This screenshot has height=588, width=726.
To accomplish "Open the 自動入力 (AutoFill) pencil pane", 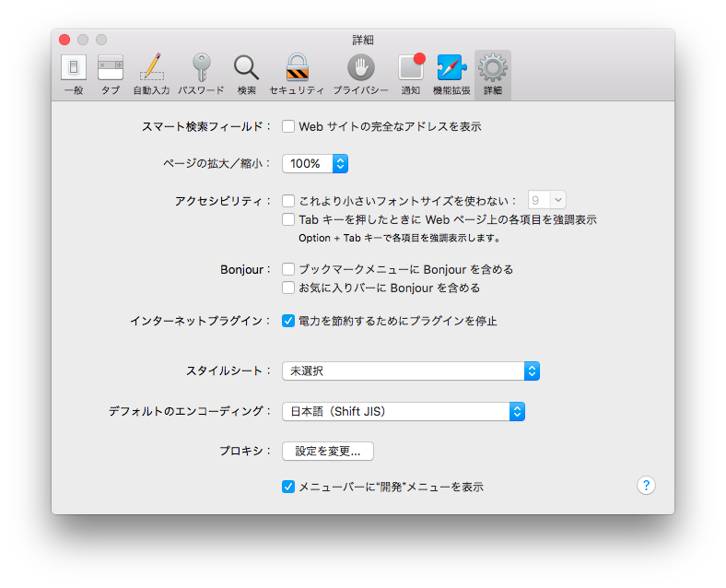I will (x=151, y=75).
